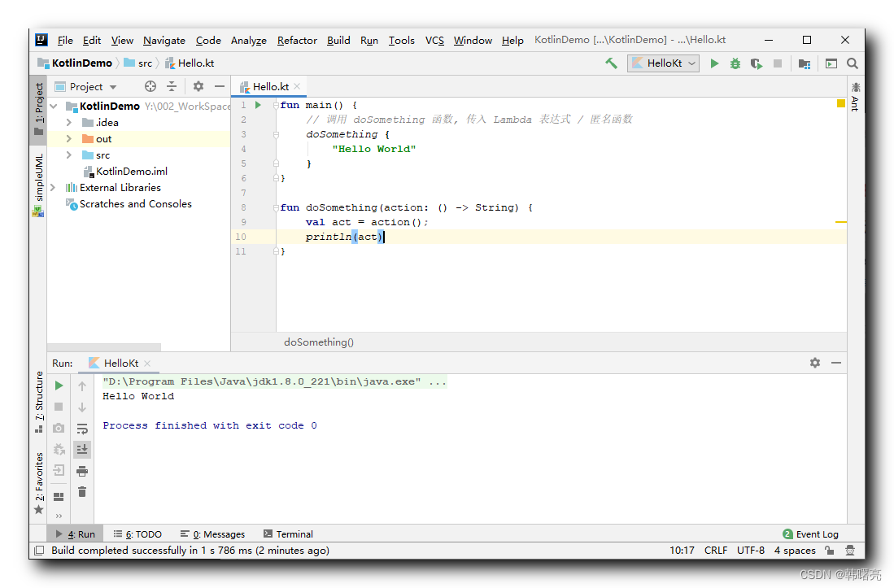Click the locate target crosshair in Project panel

tap(150, 86)
